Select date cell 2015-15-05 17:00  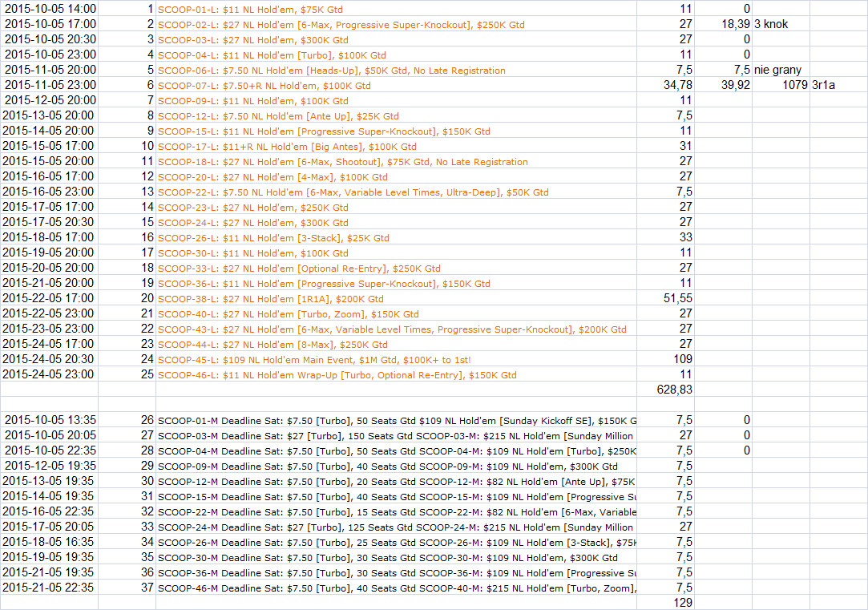click(49, 146)
